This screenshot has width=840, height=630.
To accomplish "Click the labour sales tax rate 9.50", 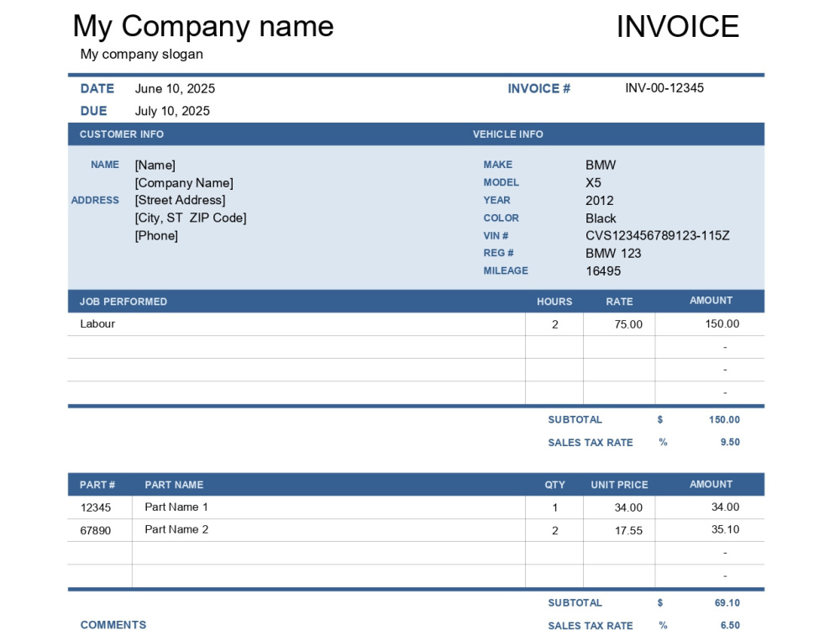I will tap(730, 442).
